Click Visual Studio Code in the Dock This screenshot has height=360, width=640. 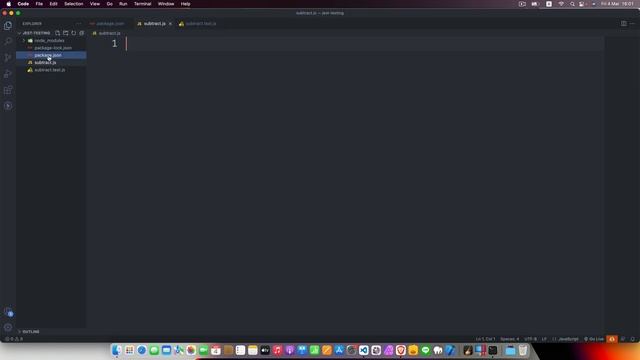(364, 350)
